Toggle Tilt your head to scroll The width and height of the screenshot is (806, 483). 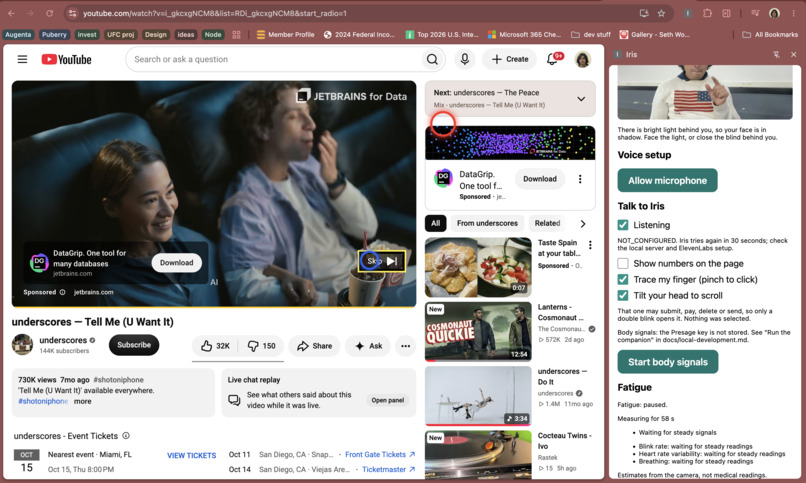pyautogui.click(x=623, y=295)
